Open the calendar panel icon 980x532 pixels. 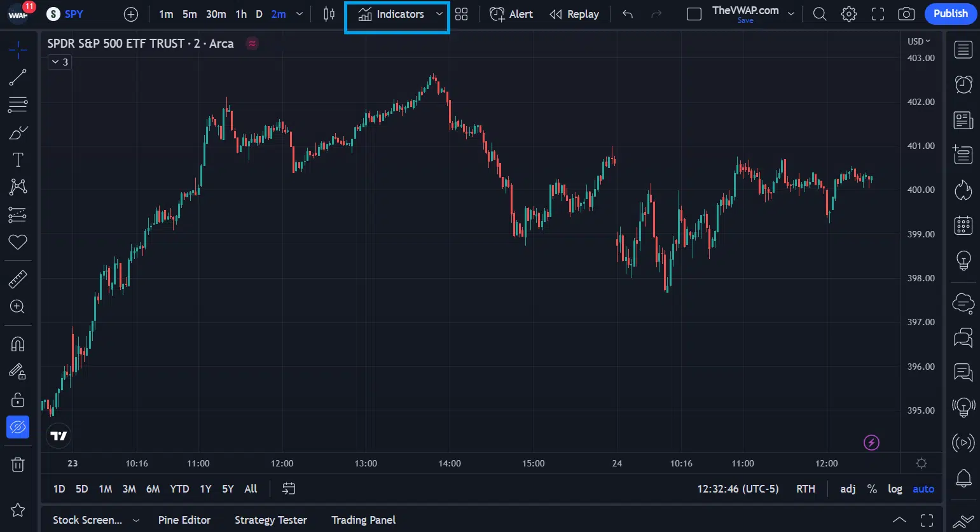(963, 225)
